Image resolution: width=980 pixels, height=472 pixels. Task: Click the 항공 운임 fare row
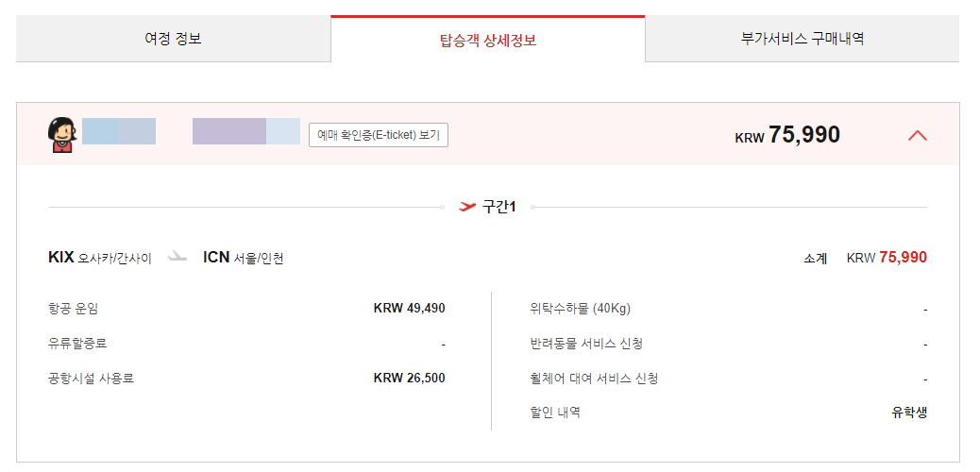coord(246,308)
